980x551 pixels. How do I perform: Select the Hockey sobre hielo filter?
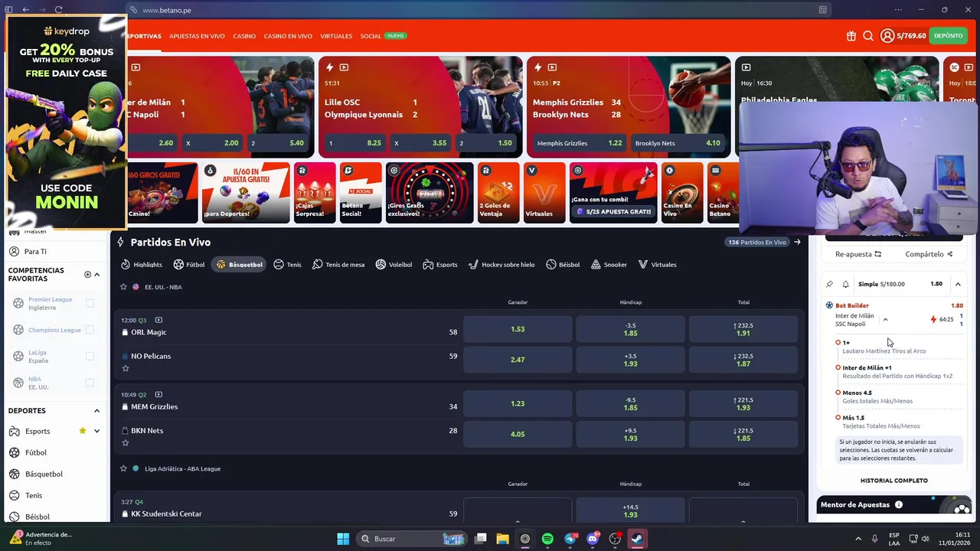(501, 265)
